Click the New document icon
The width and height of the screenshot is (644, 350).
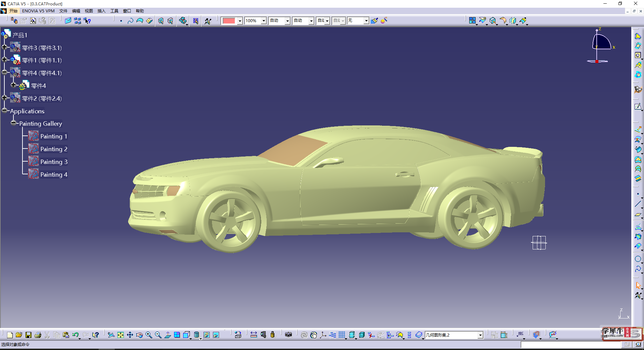pyautogui.click(x=10, y=335)
